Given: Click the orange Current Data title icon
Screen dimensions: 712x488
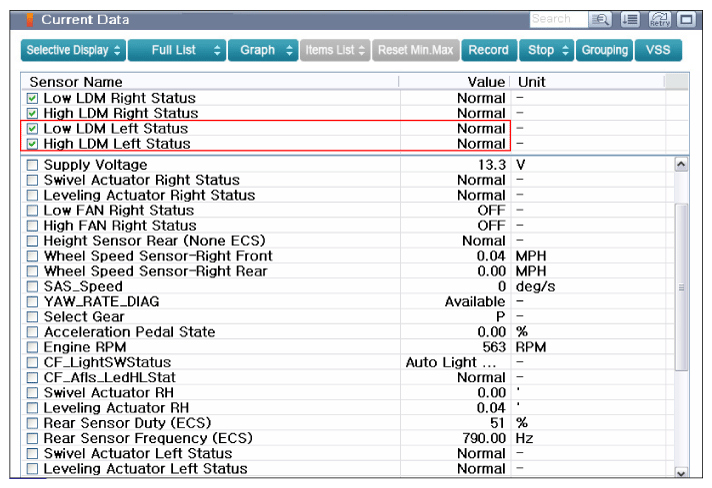Looking at the screenshot, I should 30,20.
